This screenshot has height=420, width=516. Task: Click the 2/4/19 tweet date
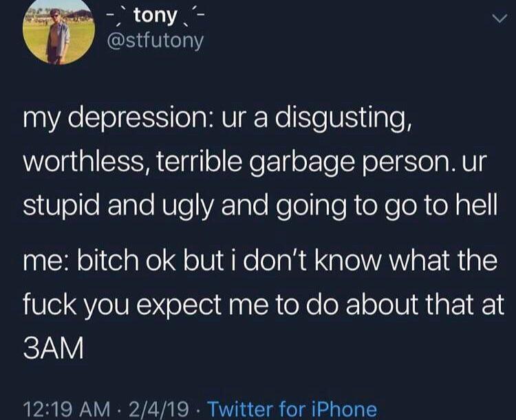click(159, 410)
